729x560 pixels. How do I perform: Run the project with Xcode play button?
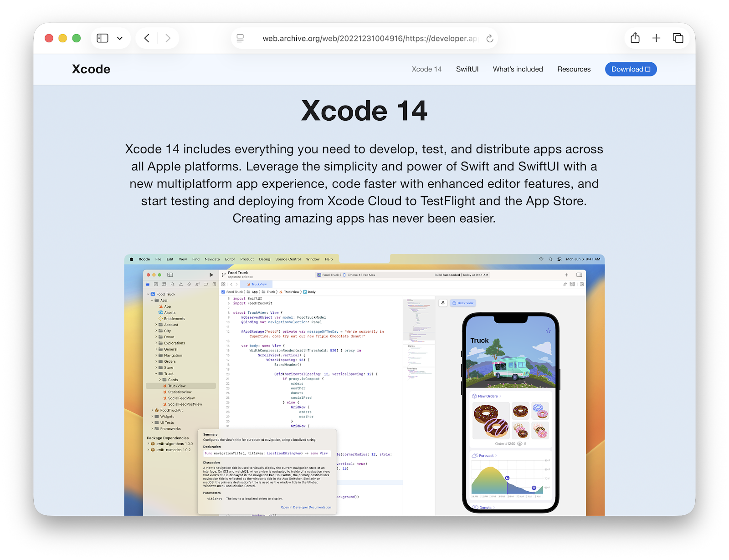tap(211, 275)
